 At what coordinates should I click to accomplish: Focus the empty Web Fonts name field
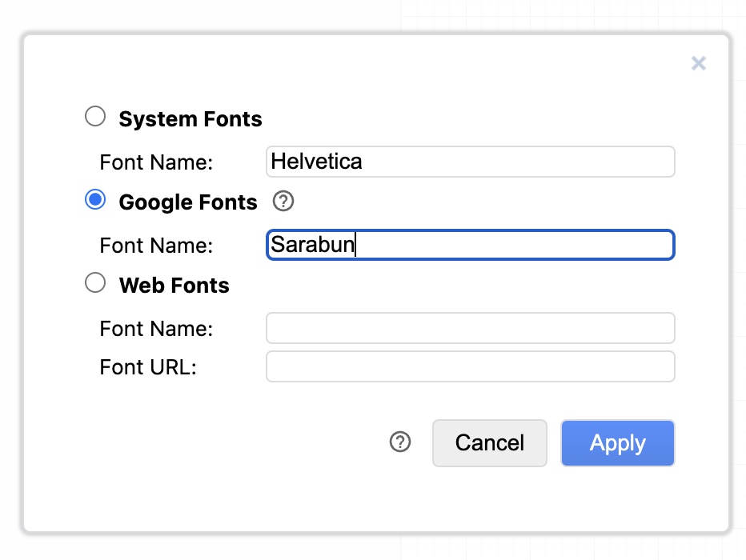click(x=470, y=328)
